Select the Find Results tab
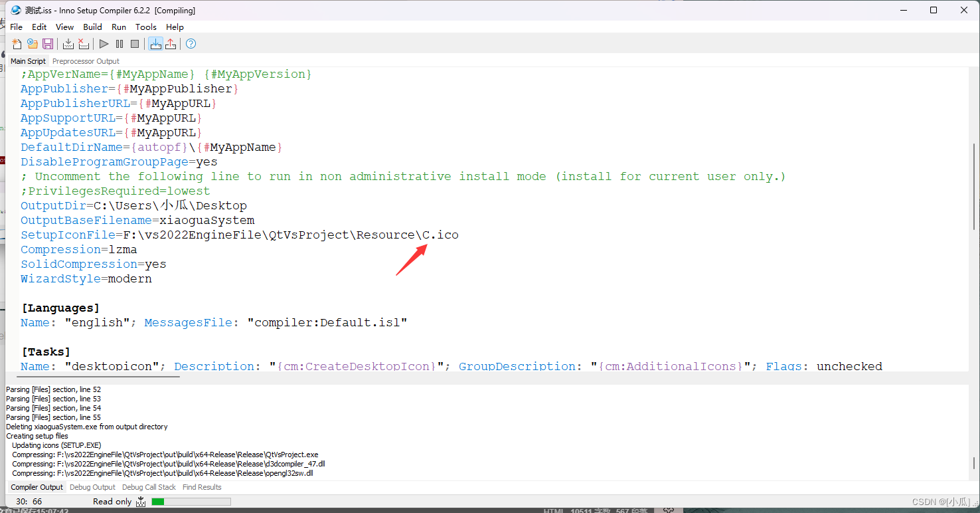980x513 pixels. [x=202, y=487]
